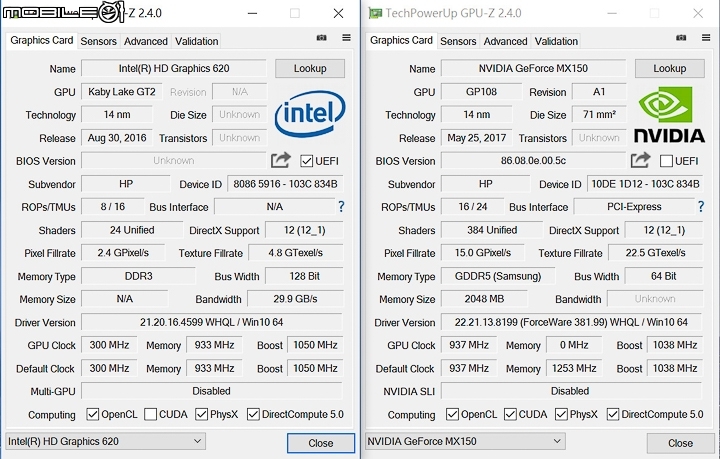
Task: Click BIOS export share icon in NVIDIA window
Action: point(640,160)
